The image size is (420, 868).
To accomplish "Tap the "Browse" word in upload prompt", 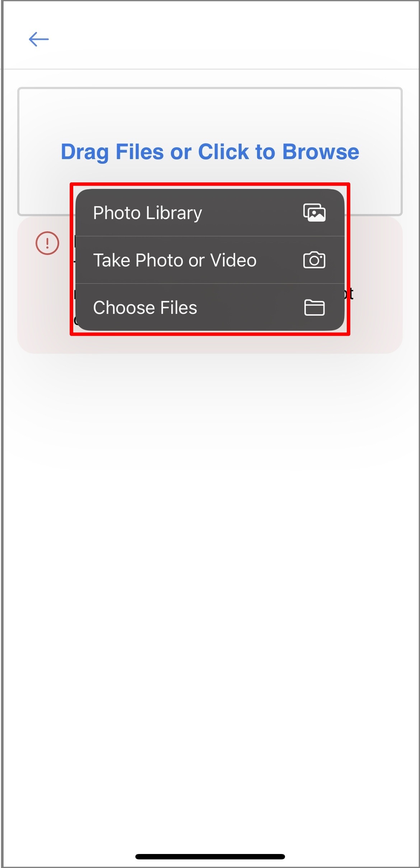I will 320,152.
